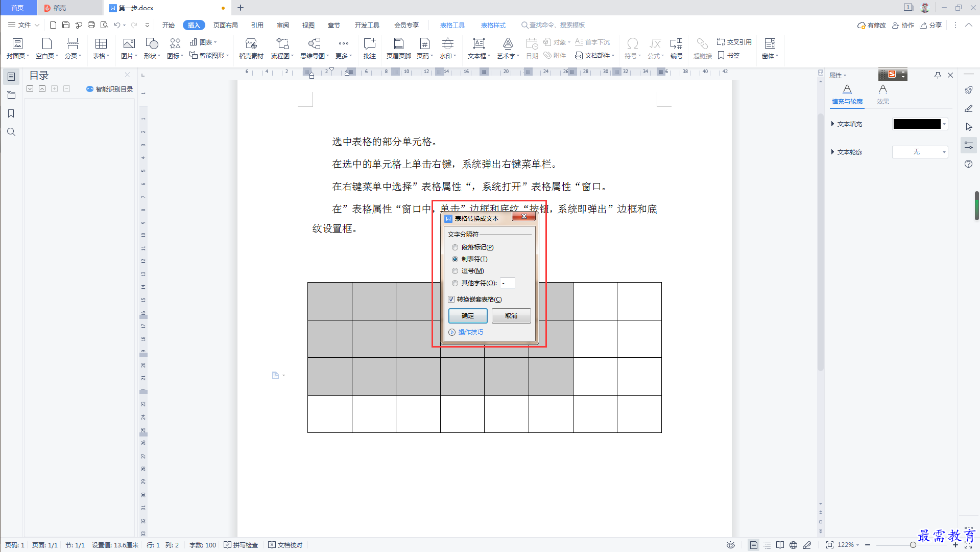980x552 pixels.
Task: Open the mind map (思维导图) tool
Action: (x=315, y=49)
